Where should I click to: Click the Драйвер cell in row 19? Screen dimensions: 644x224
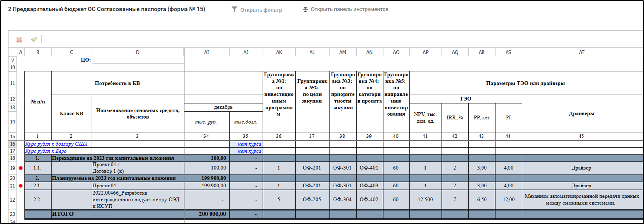coord(581,168)
